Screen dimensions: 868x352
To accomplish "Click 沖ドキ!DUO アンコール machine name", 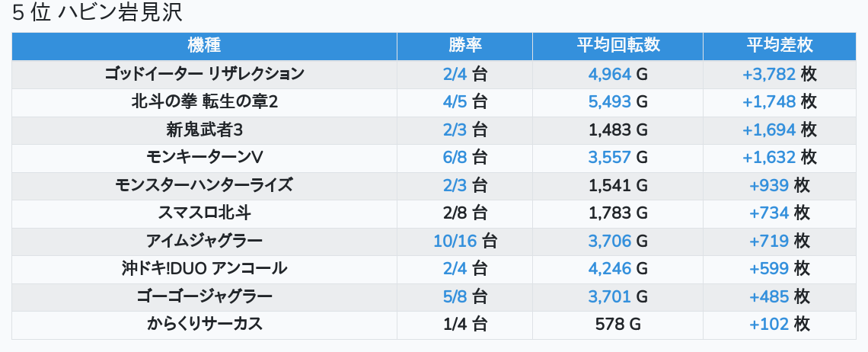I will pos(204,268).
